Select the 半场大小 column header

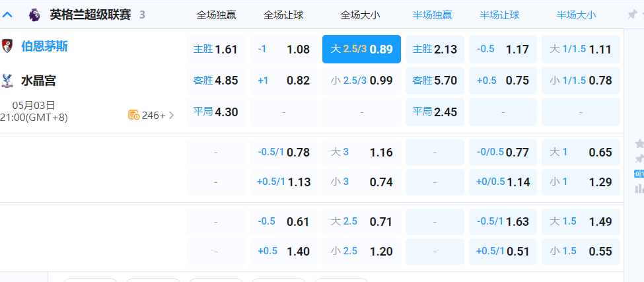576,16
